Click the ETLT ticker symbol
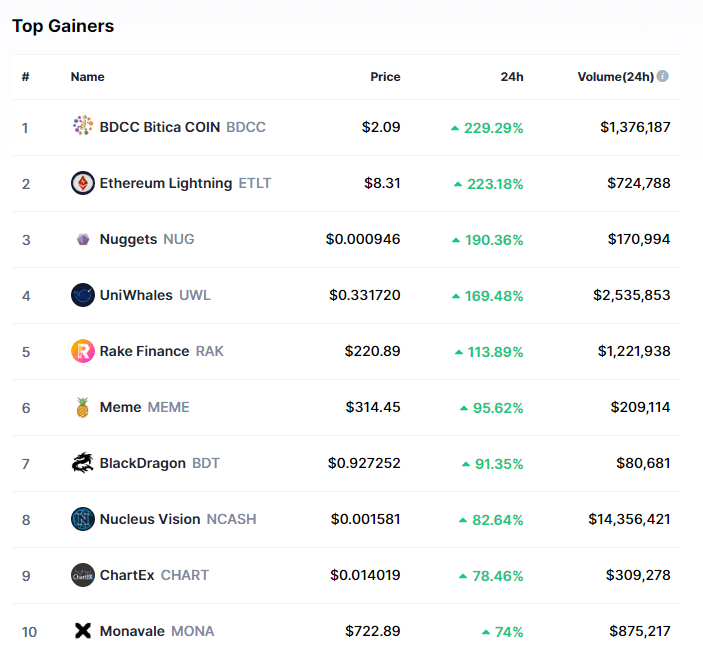This screenshot has height=655, width=703. click(255, 183)
